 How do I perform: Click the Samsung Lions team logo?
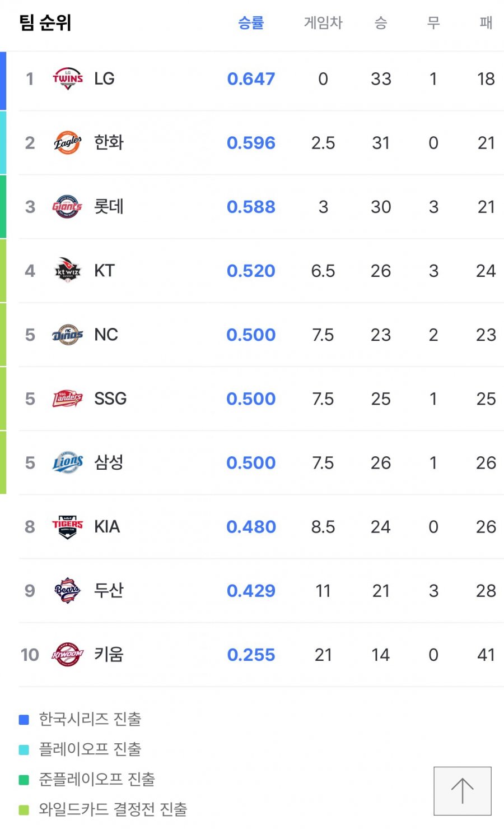pos(68,462)
